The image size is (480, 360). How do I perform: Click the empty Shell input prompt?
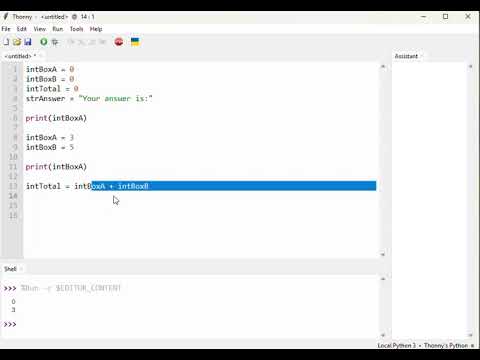pyautogui.click(x=10, y=324)
